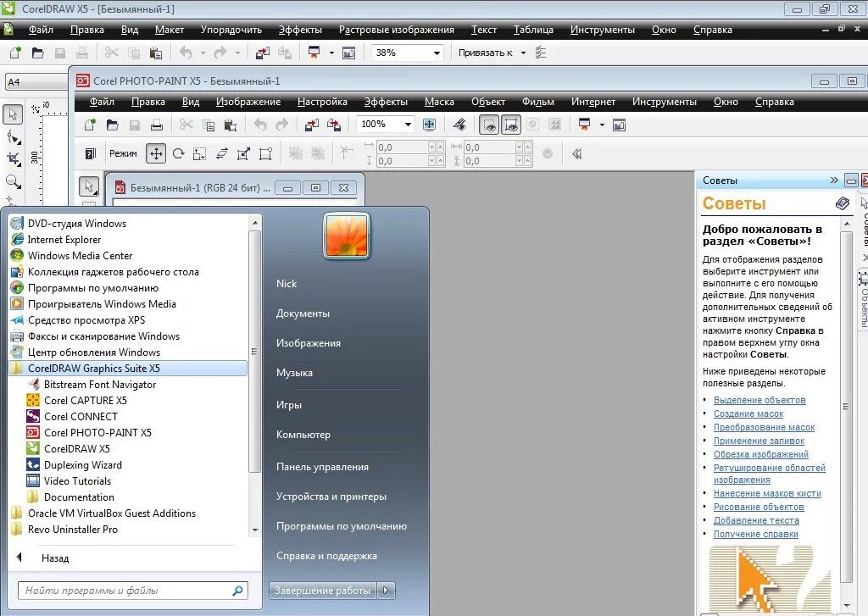Collapse CorelDRAW Graphics Suite X5 folder

(129, 368)
